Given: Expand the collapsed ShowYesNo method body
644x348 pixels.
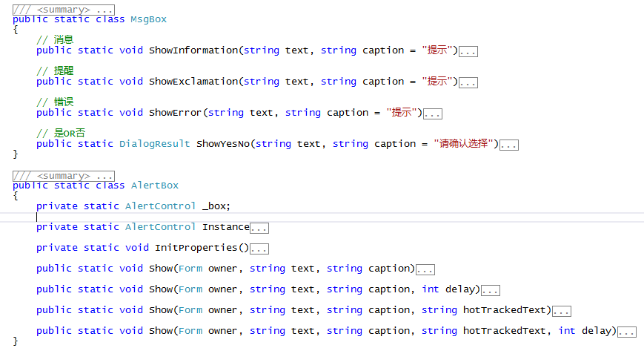Looking at the screenshot, I should [509, 145].
